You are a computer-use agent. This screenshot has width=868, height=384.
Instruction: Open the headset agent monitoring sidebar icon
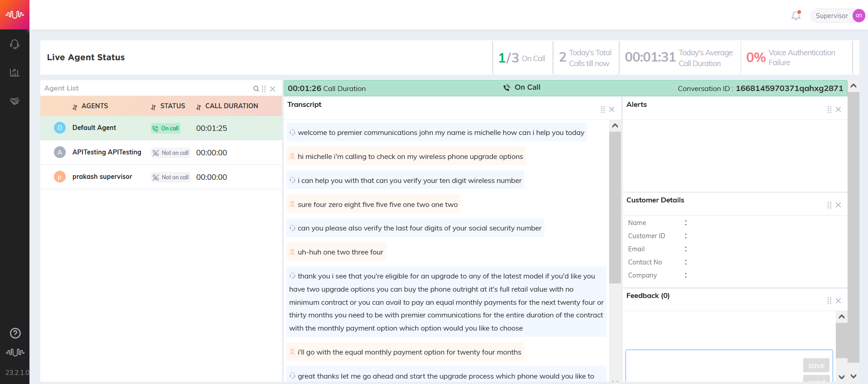(x=15, y=44)
